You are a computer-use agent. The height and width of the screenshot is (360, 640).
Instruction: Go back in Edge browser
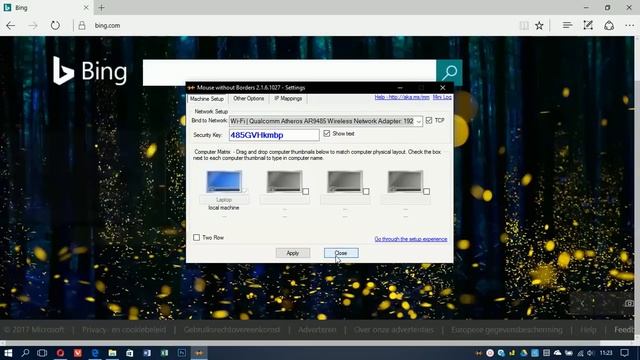pyautogui.click(x=11, y=26)
